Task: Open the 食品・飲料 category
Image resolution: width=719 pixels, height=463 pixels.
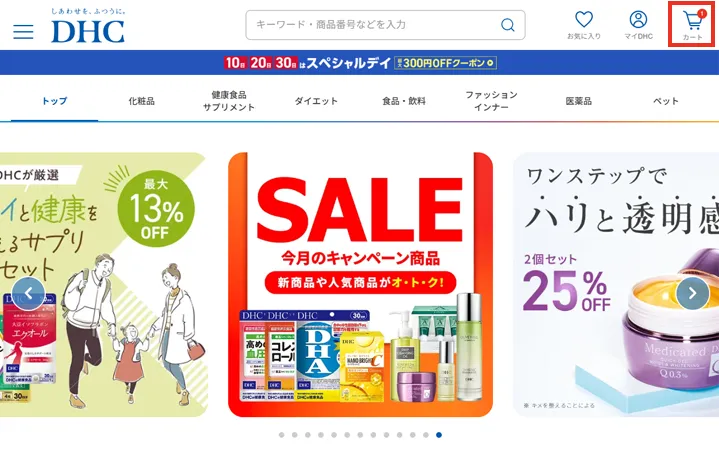Action: coord(404,101)
